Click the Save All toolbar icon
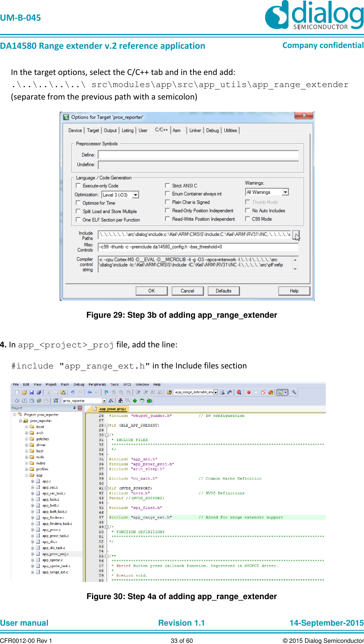364x644 pixels. tap(39, 392)
